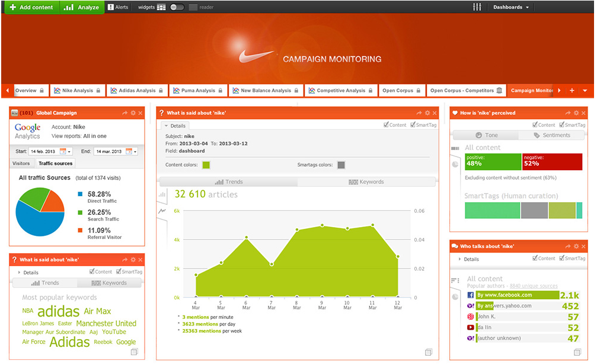
Task: Open the equalizer settings icon in top bar
Action: pyautogui.click(x=477, y=7)
